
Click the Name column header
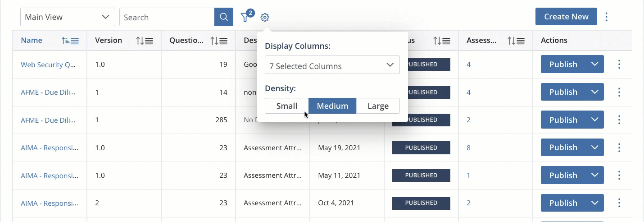32,40
